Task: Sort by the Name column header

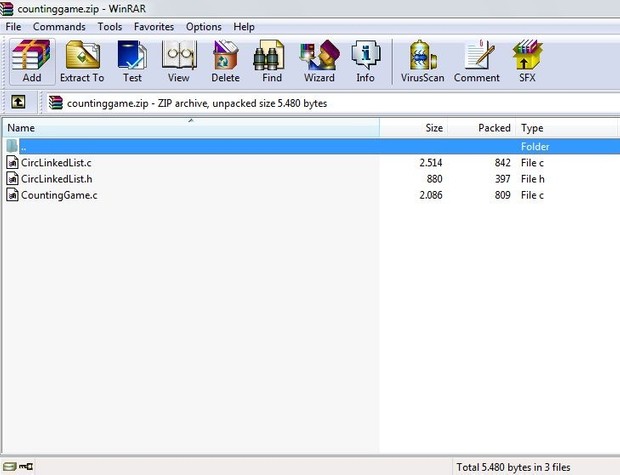Action: (191, 128)
